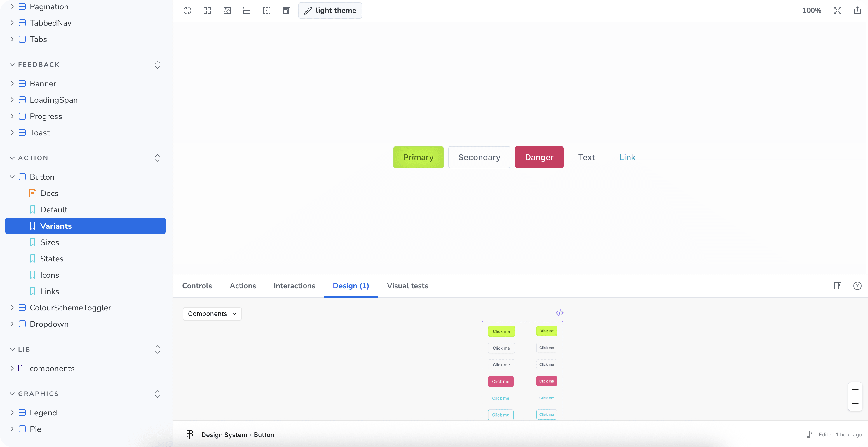Viewport: 868px width, 447px height.
Task: Toggle expand/collapse all in LIB section
Action: [x=157, y=349]
